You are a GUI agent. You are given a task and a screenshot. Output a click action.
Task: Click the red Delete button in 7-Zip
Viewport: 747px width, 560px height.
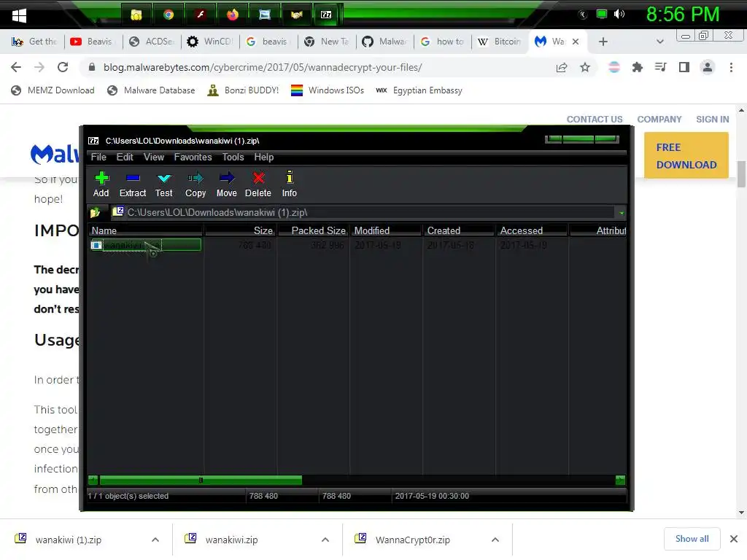point(258,184)
